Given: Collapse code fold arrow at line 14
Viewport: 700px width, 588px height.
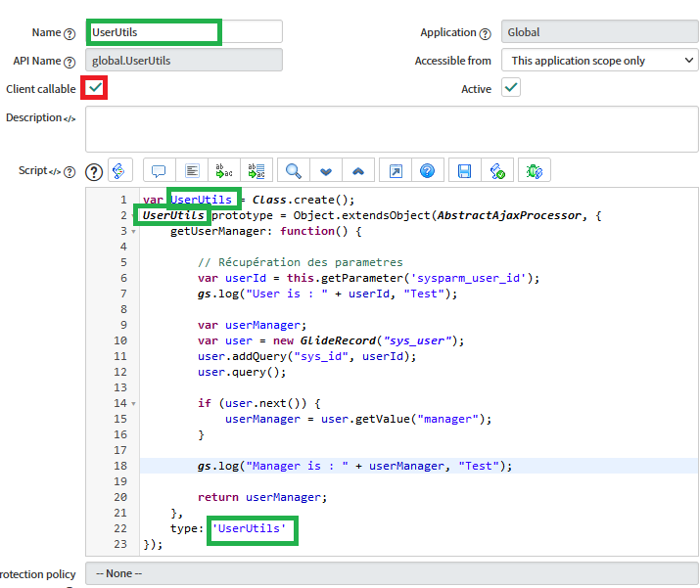Looking at the screenshot, I should (x=133, y=404).
